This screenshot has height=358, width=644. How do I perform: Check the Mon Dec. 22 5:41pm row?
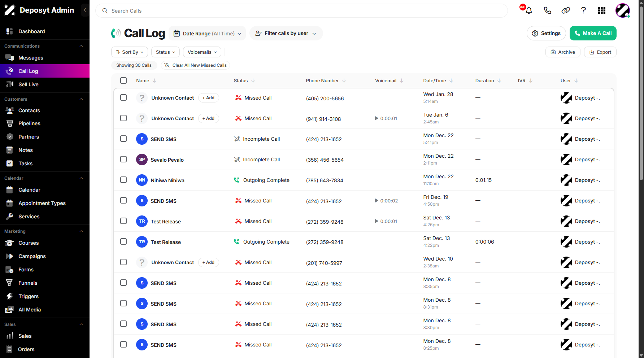point(123,139)
